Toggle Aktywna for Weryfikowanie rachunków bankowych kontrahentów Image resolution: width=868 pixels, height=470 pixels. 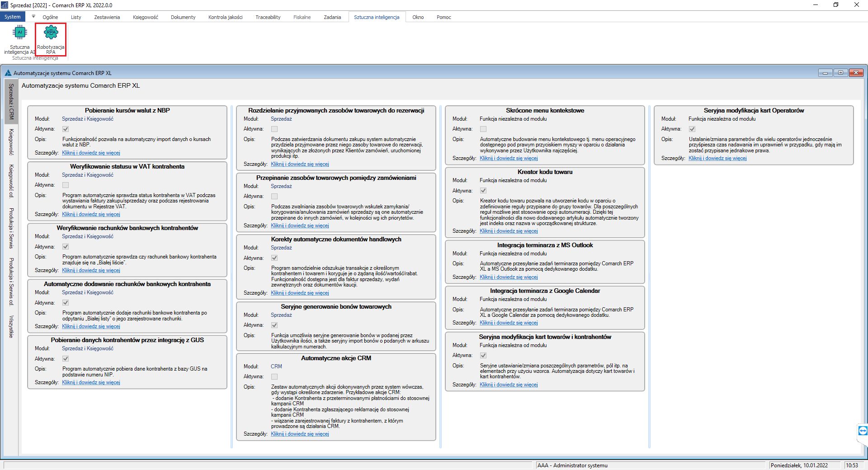[66, 247]
